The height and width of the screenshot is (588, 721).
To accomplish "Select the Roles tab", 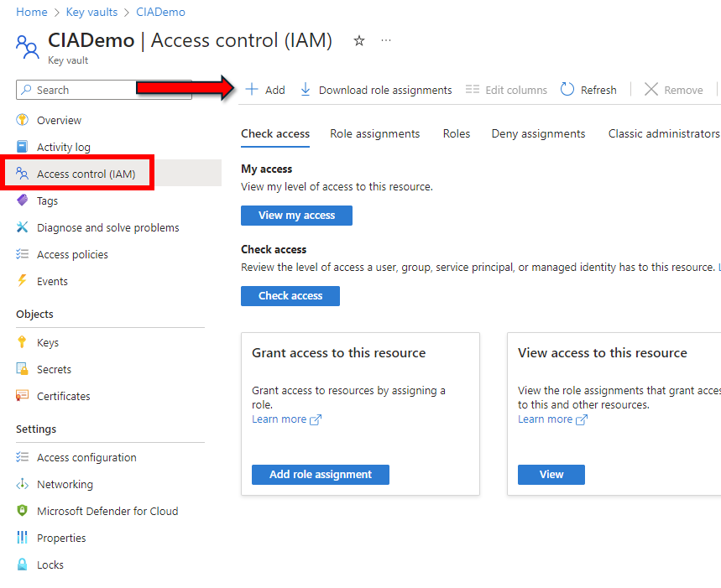I will tap(457, 133).
